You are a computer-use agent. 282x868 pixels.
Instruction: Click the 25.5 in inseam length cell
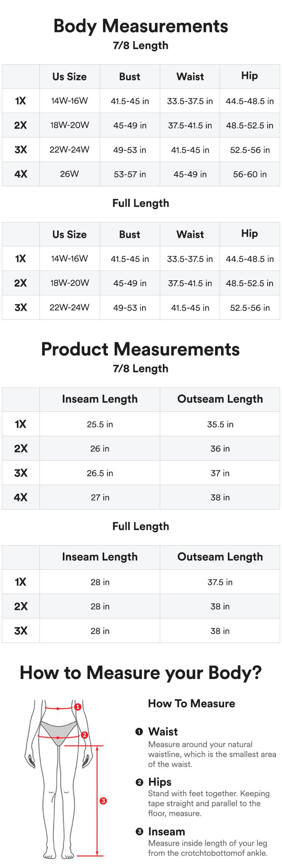(100, 424)
